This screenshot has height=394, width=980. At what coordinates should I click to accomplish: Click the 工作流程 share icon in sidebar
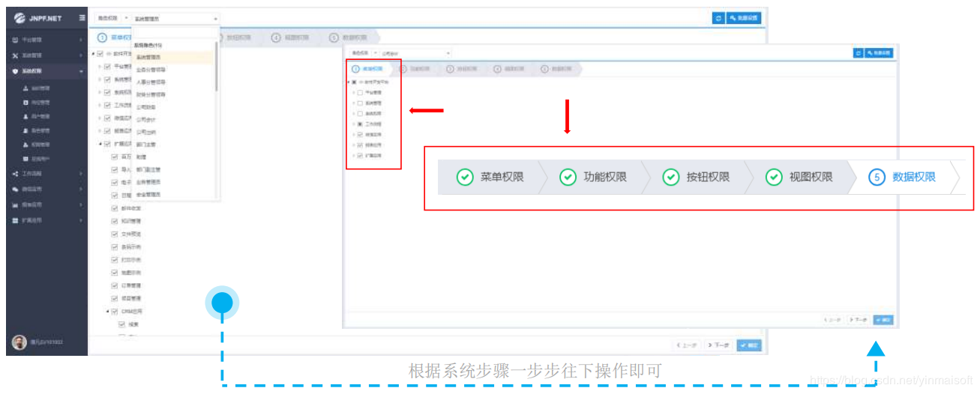15,174
